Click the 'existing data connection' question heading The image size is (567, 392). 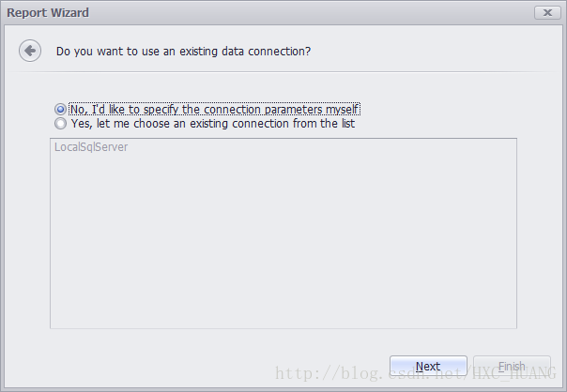pos(183,52)
